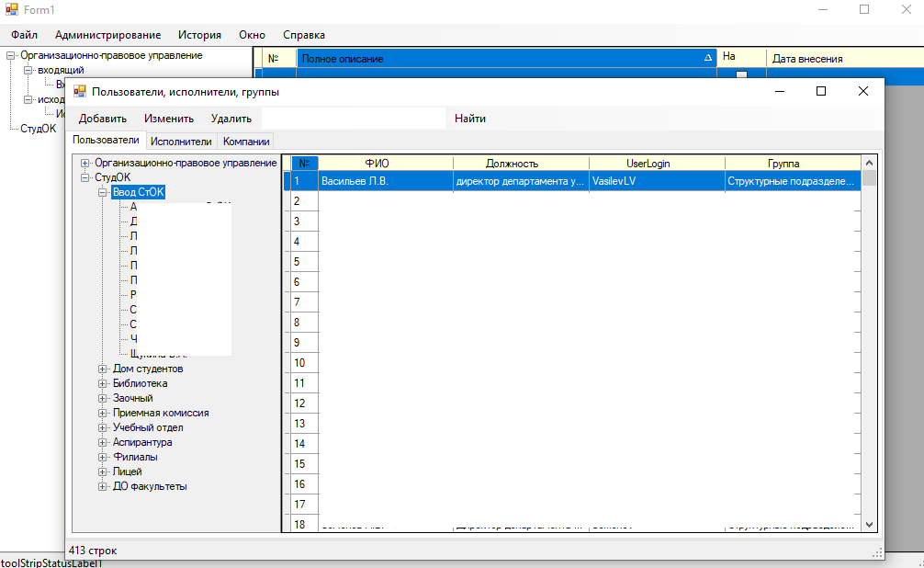Viewport: 924px width, 568px height.
Task: Click the 413 строк status label
Action: pyautogui.click(x=93, y=551)
